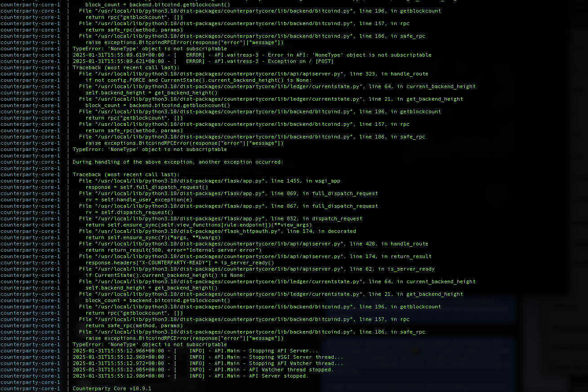Click the "API Watcher thread stopped." message
Image resolution: width=588 pixels, height=392 pixels.
point(291,370)
